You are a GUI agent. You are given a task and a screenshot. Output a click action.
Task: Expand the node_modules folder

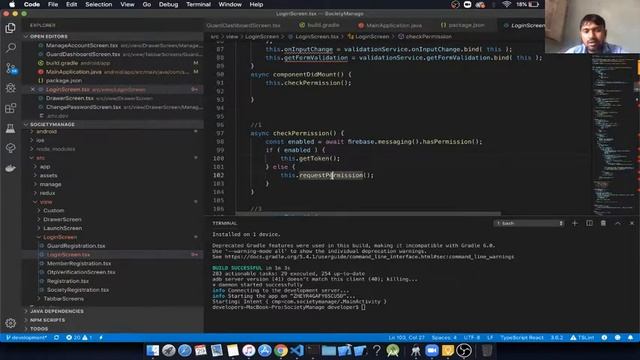[x=55, y=149]
